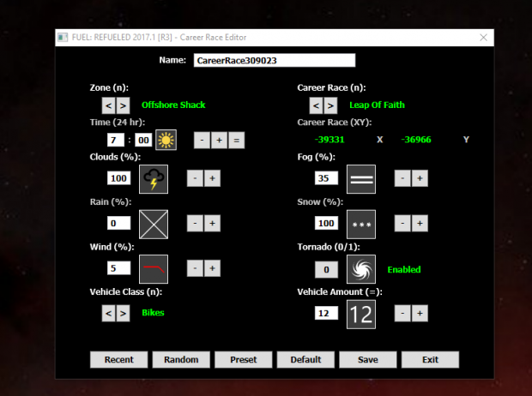Select previous Zone with left arrow
Screen dimensions: 532x396
[109, 105]
